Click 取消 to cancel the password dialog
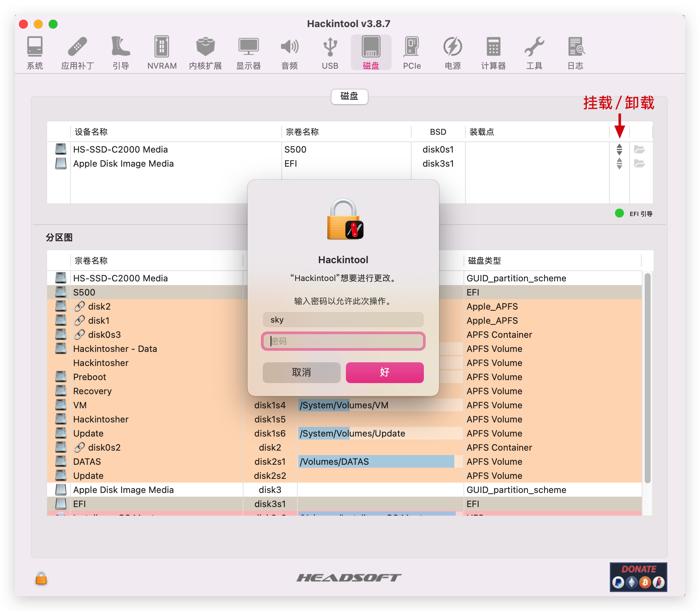The width and height of the screenshot is (700, 611). pos(301,372)
